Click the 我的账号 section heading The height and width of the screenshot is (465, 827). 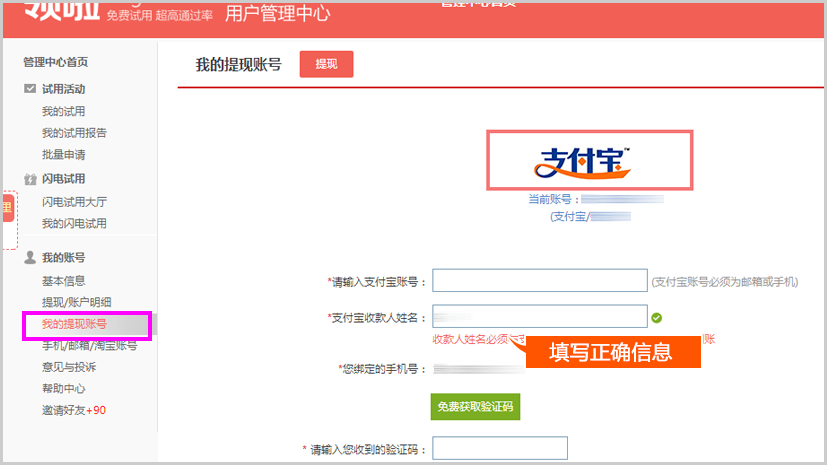pyautogui.click(x=63, y=258)
